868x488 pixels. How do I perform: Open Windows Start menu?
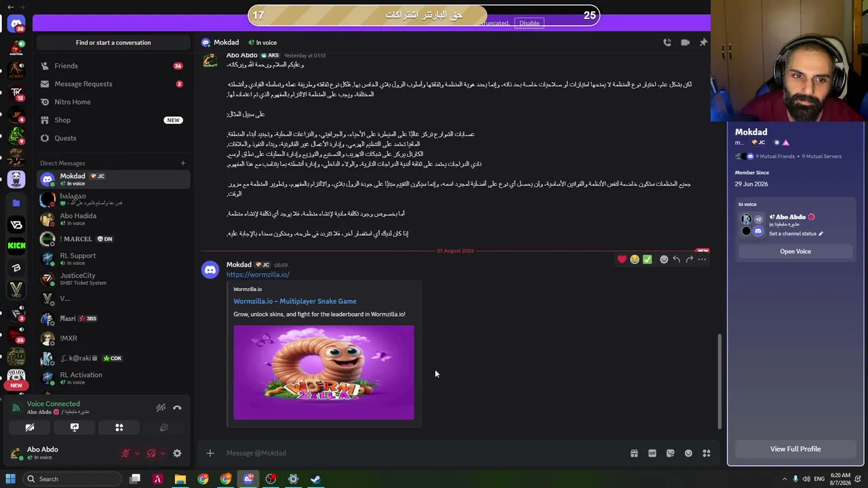[x=10, y=479]
